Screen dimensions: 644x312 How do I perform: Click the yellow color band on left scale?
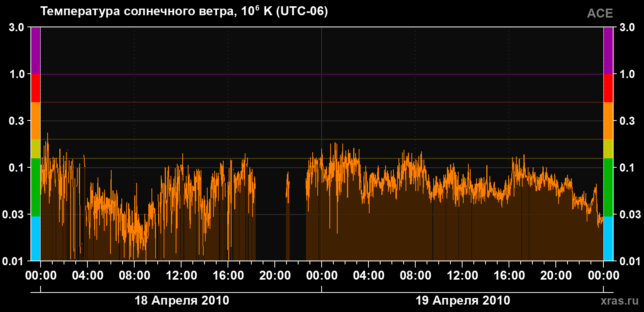pyautogui.click(x=36, y=149)
